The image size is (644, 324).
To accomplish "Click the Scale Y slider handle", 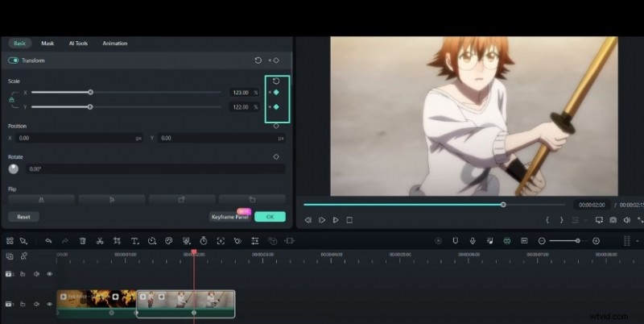I will 90,107.
